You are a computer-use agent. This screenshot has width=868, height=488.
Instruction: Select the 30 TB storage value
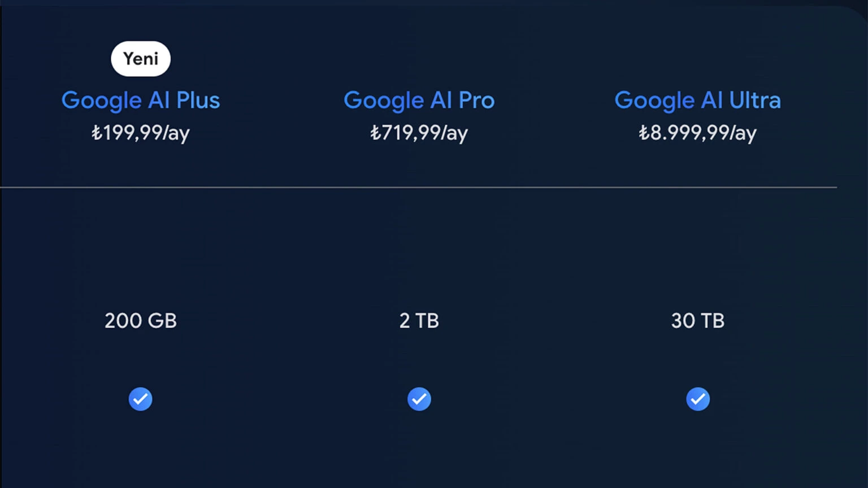[x=698, y=321]
